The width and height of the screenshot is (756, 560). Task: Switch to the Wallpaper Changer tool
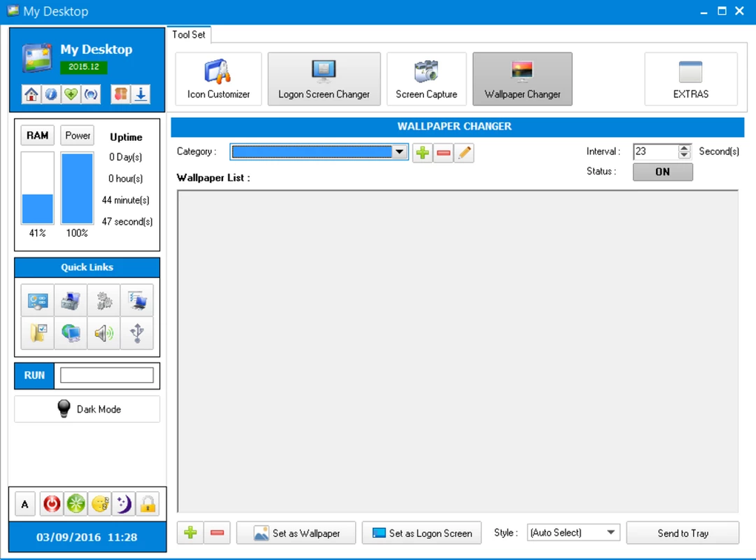pos(522,78)
